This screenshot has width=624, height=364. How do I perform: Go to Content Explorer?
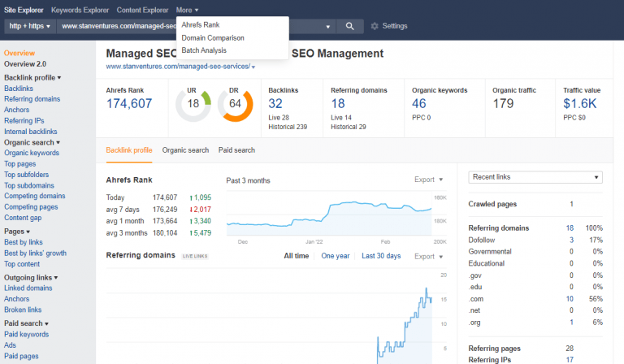tap(142, 10)
